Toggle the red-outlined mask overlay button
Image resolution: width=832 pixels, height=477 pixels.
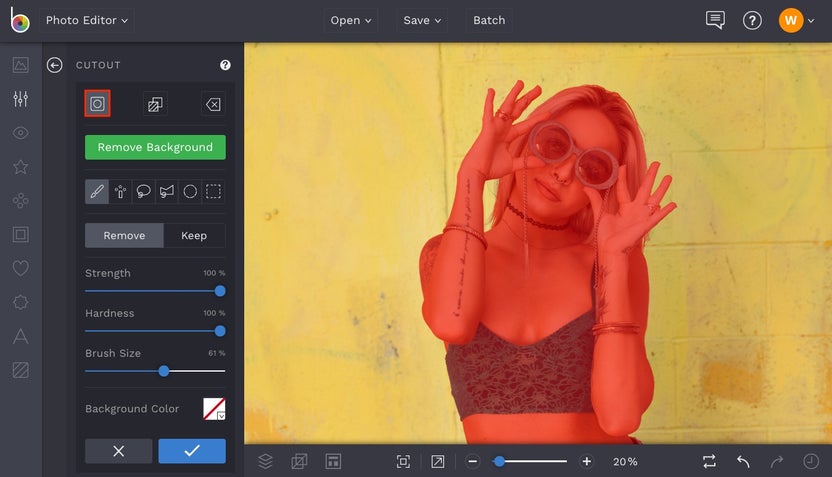pyautogui.click(x=97, y=103)
